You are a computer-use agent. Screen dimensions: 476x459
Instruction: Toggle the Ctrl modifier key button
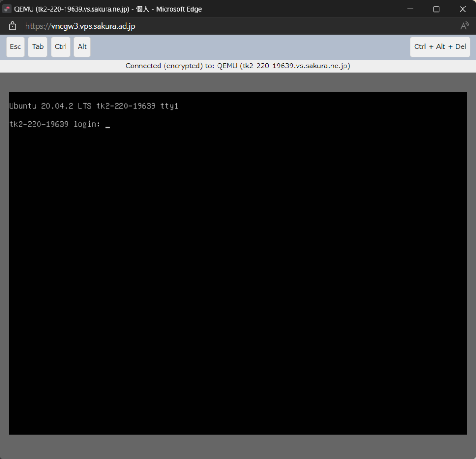pos(60,47)
